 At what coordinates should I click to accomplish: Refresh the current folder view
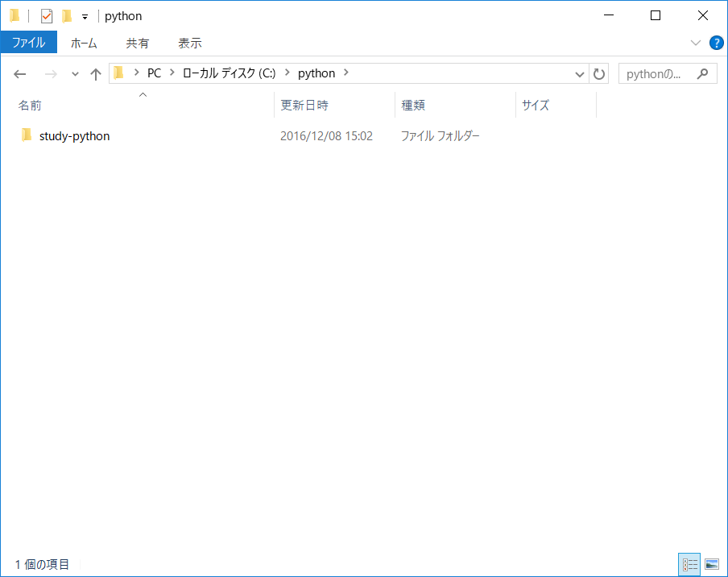coord(599,74)
